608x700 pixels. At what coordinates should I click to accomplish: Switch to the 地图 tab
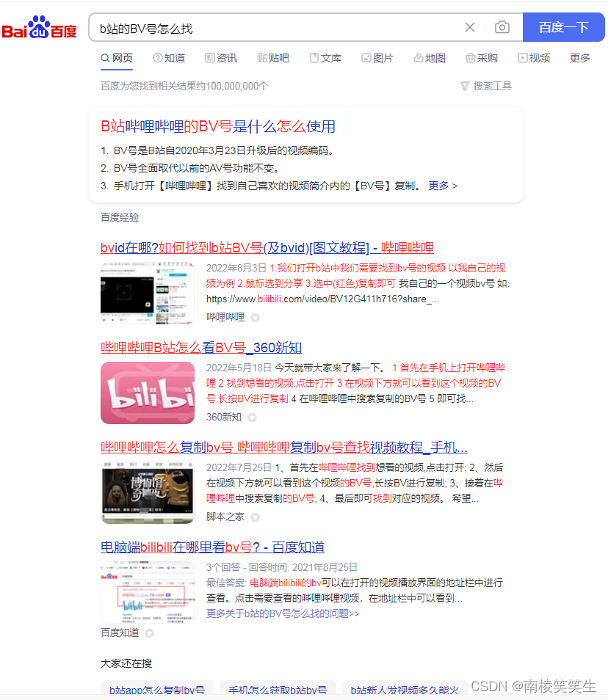(429, 58)
